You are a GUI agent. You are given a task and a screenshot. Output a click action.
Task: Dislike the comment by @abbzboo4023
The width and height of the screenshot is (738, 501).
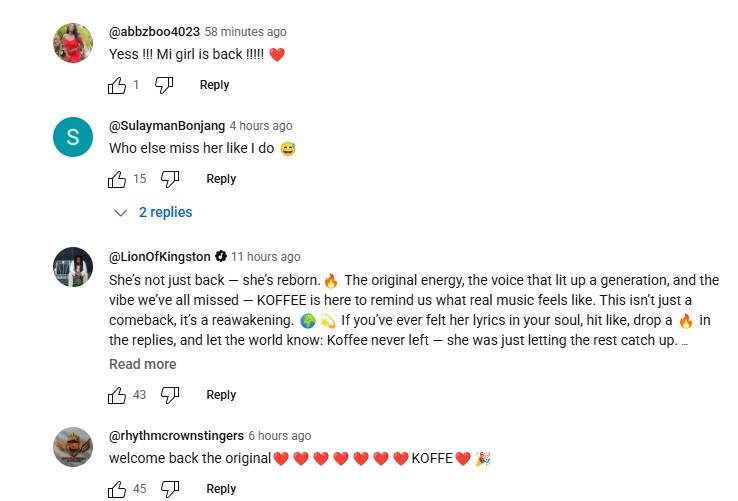(x=164, y=85)
